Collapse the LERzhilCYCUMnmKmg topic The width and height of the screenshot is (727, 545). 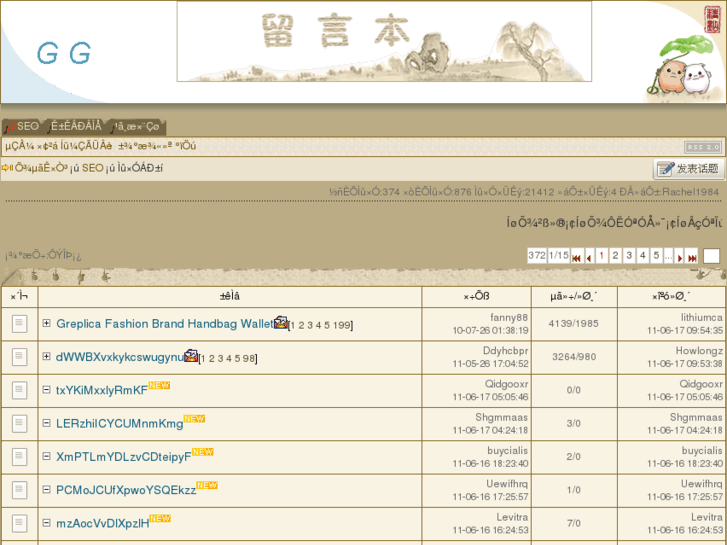pyautogui.click(x=46, y=423)
